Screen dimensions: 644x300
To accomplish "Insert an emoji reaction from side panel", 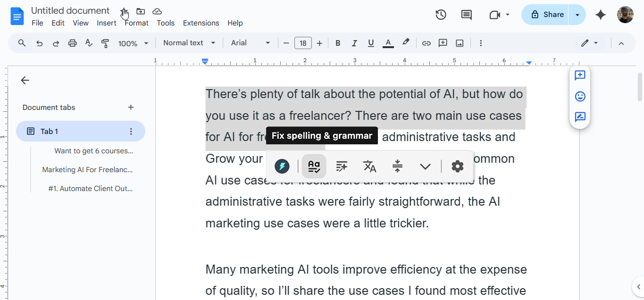I will click(x=580, y=96).
